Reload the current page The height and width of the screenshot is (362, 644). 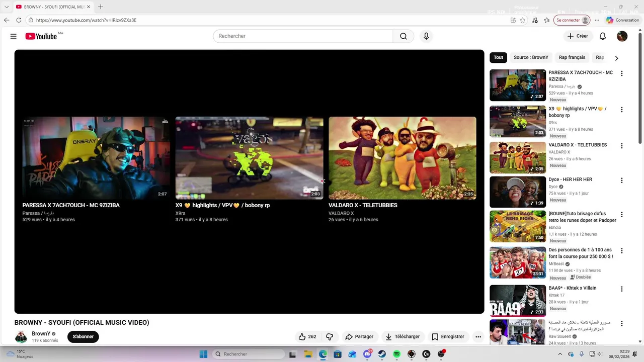click(x=19, y=20)
